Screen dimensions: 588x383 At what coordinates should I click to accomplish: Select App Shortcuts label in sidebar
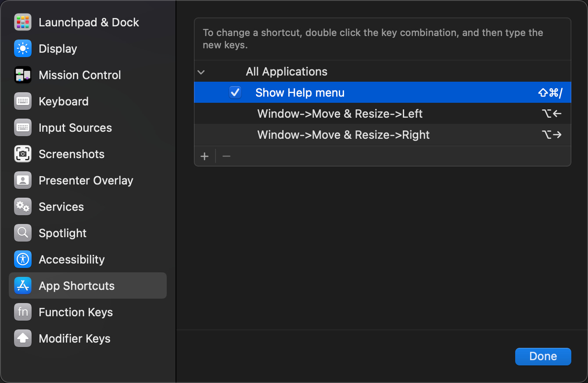click(x=77, y=286)
